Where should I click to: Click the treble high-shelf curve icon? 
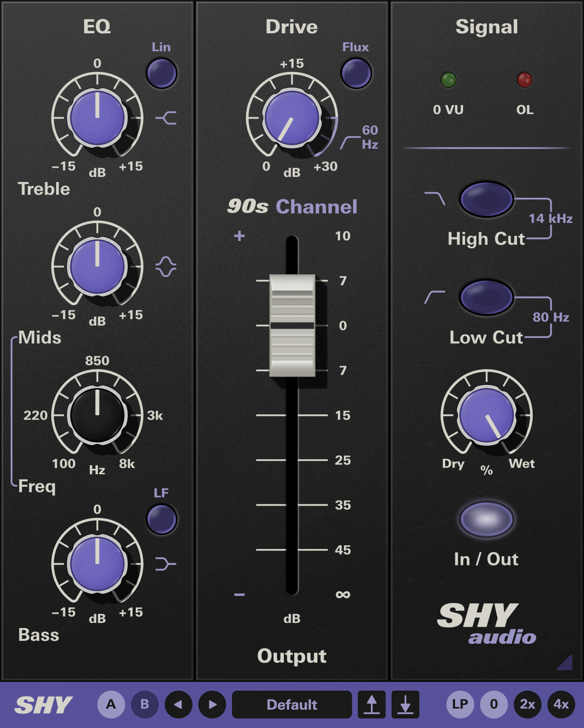click(x=166, y=118)
